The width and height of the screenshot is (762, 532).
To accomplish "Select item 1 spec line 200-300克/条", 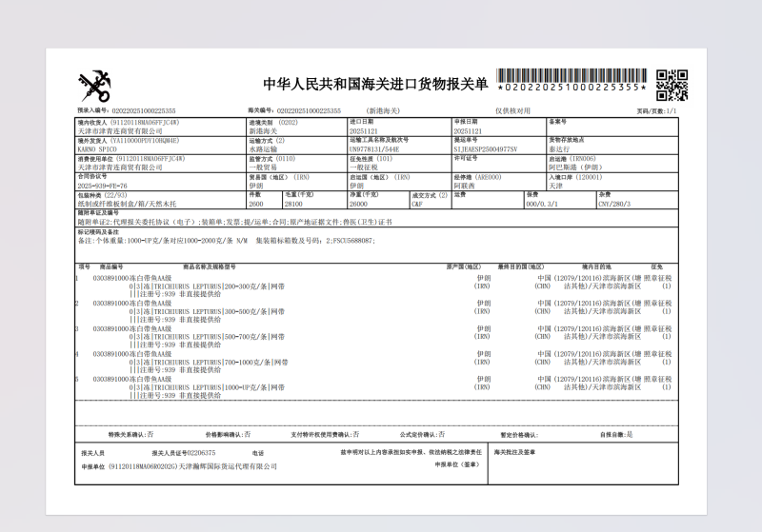I will 207,286.
